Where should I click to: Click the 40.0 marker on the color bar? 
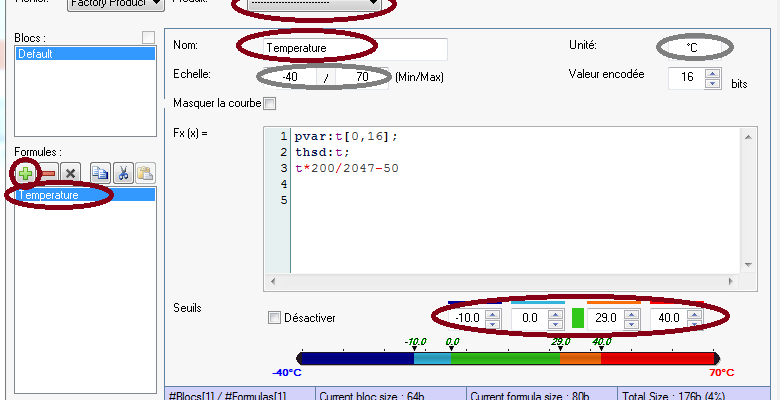click(600, 349)
